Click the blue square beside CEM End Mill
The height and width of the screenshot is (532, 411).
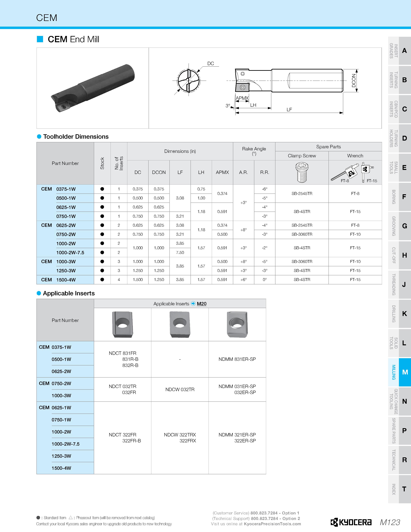40,39
